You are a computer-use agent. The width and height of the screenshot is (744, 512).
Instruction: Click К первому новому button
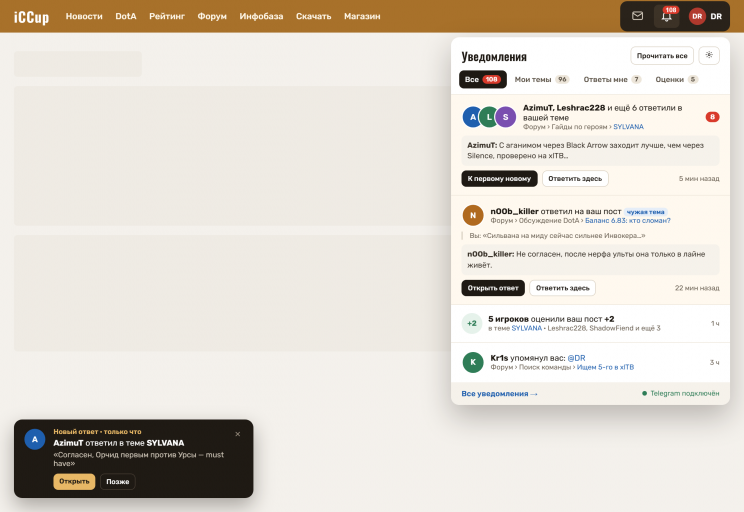coord(499,178)
